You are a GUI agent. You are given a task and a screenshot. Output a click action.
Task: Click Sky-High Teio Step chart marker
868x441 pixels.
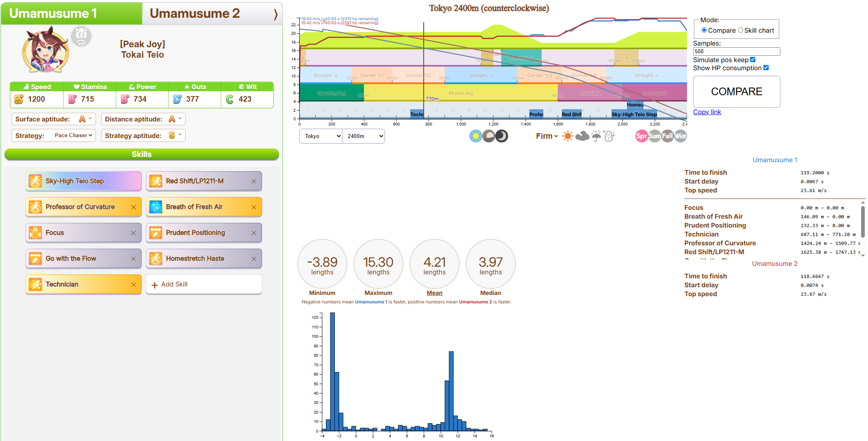pos(634,115)
